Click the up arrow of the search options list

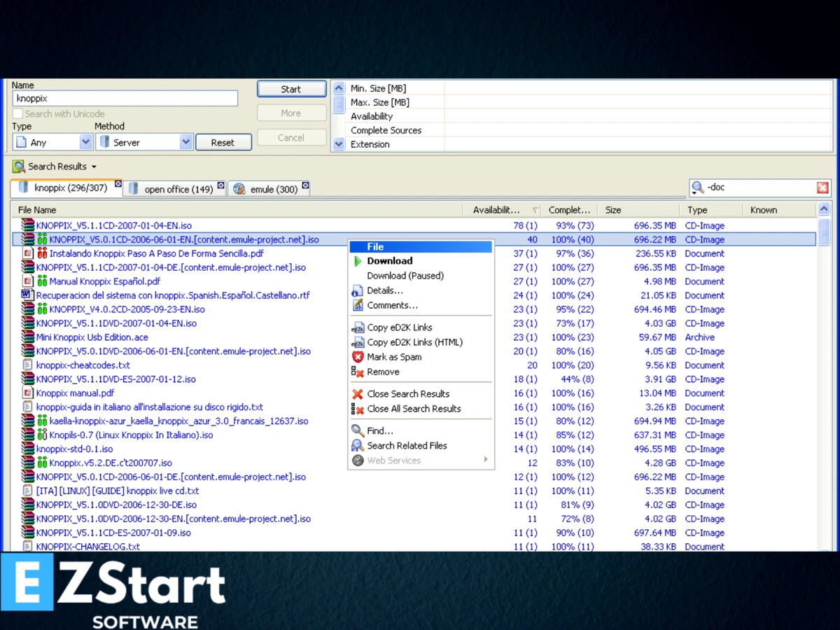pos(339,88)
